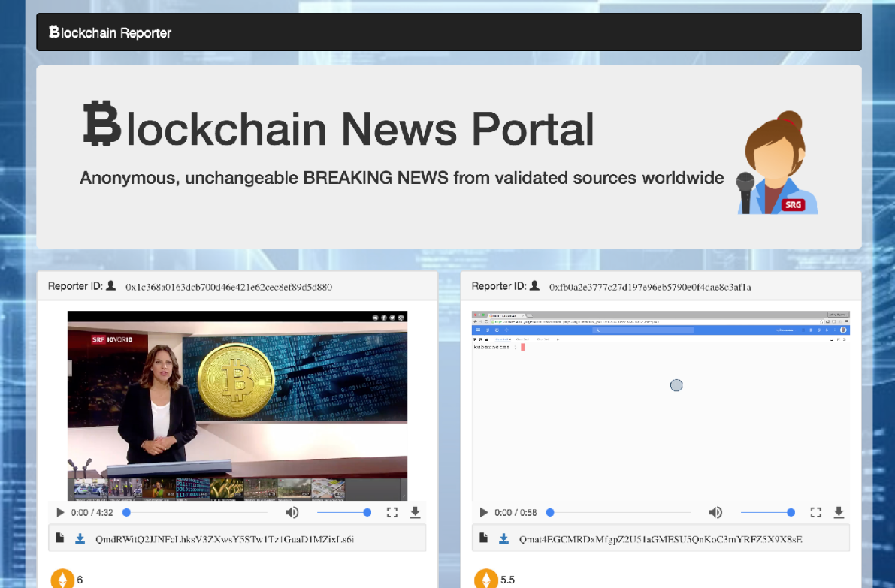Play the left SRF news video
Screen dimensions: 895x588
[x=60, y=512]
